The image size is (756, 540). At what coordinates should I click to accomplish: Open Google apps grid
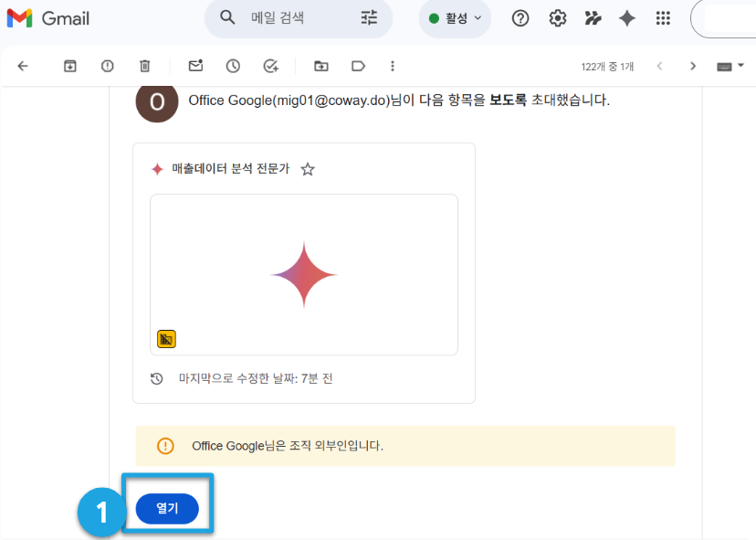pyautogui.click(x=663, y=18)
